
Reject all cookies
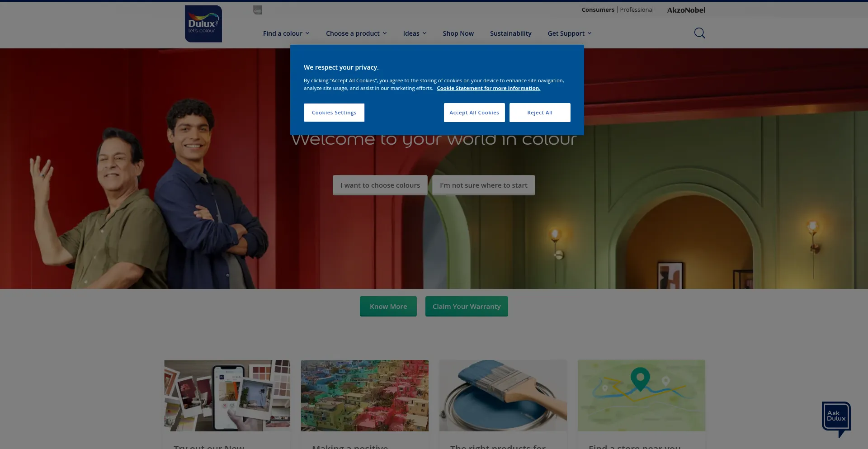coord(540,113)
